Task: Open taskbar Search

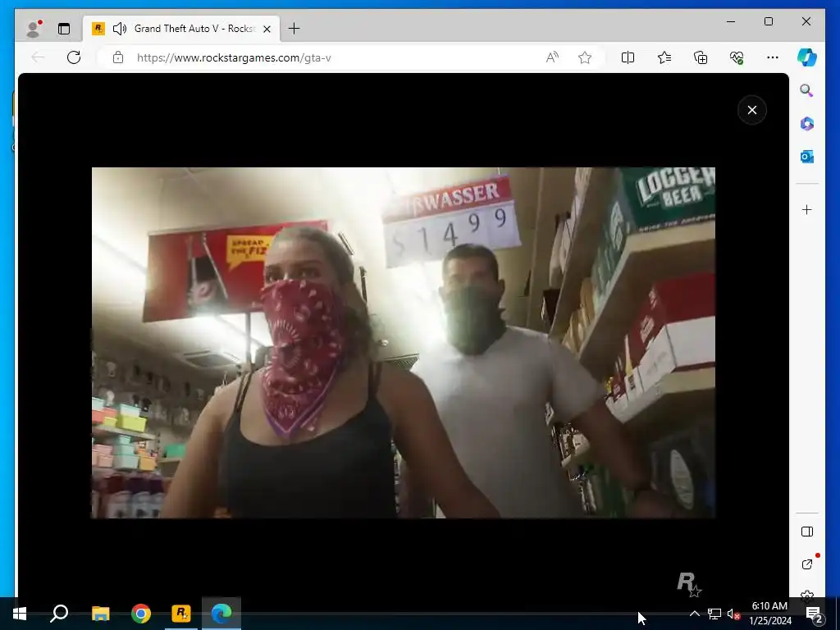Action: 59,614
